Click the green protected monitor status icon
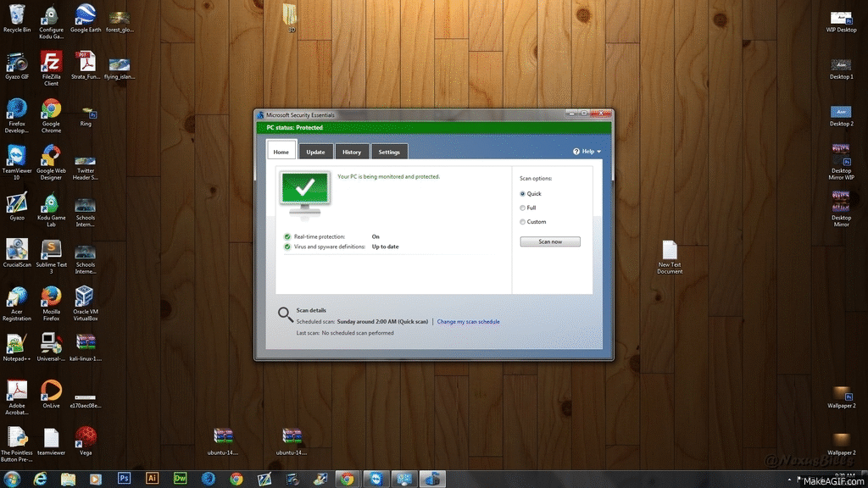The height and width of the screenshot is (488, 868). pos(305,189)
